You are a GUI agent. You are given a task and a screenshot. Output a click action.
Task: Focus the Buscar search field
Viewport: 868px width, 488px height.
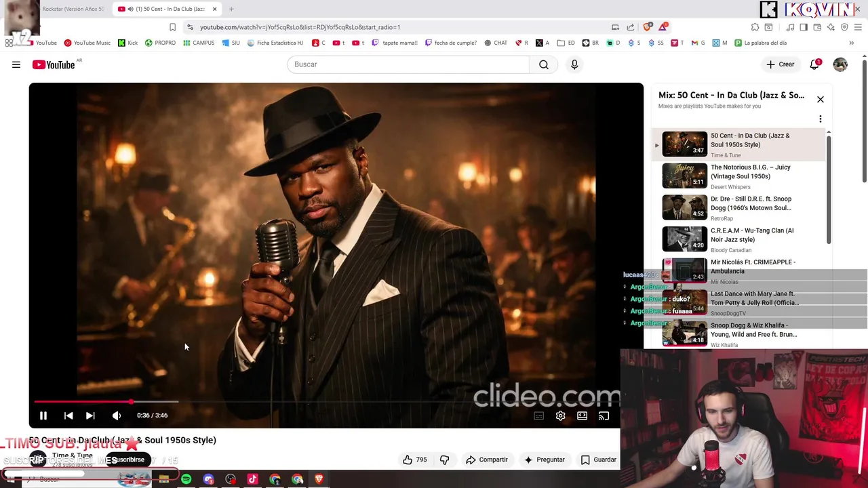coord(408,64)
